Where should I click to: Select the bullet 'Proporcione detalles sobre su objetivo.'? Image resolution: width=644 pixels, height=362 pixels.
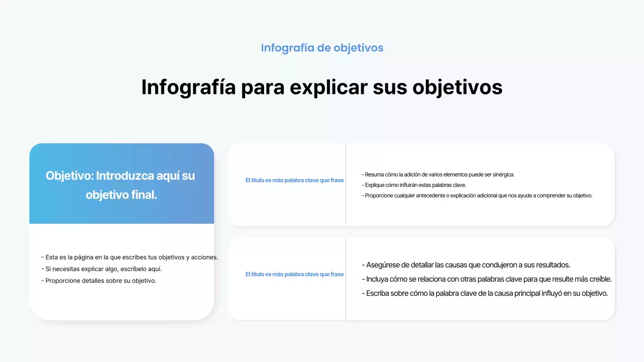coord(100,281)
